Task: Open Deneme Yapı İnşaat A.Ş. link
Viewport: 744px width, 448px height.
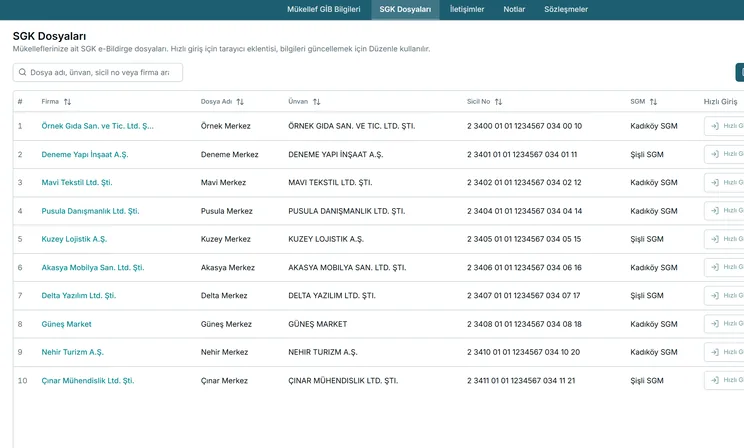Action: click(84, 154)
